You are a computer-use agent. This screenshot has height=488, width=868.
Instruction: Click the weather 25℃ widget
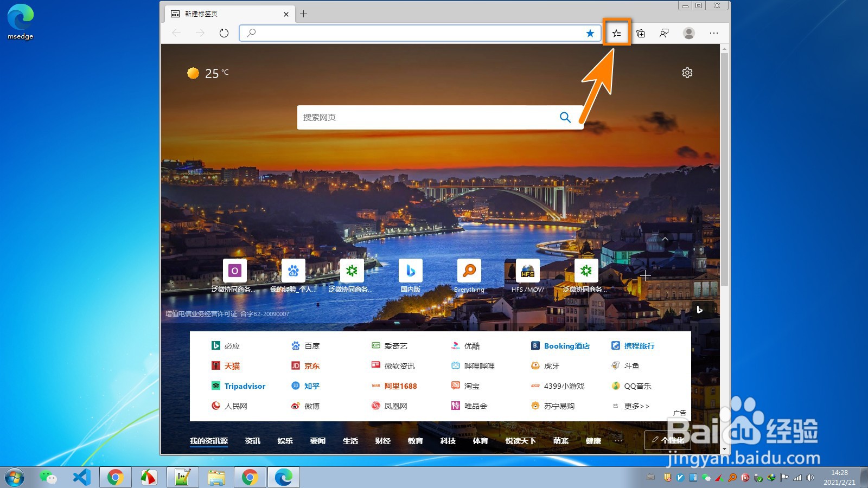[x=208, y=73]
